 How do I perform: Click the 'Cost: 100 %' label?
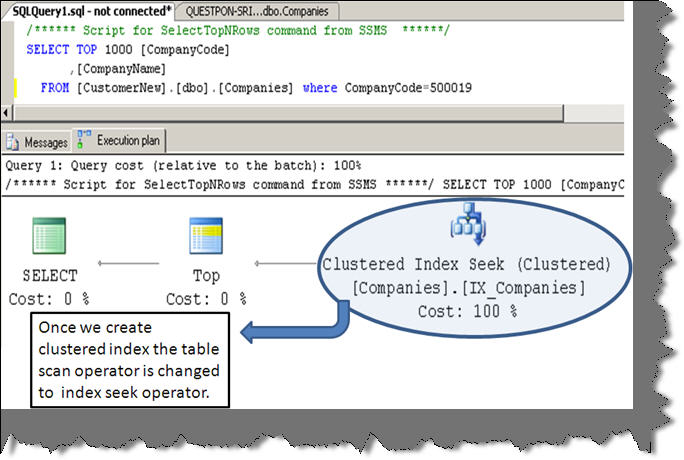coord(468,311)
